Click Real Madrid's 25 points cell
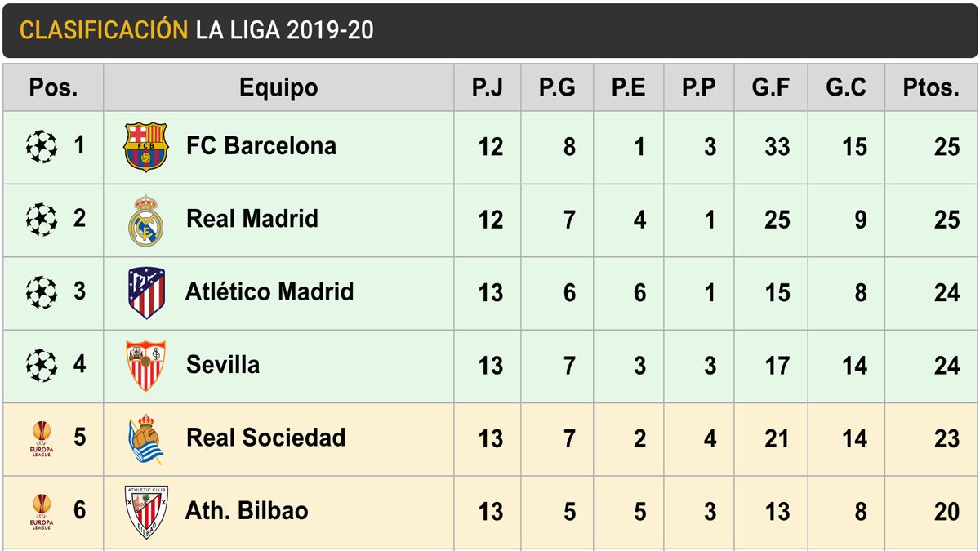This screenshot has width=980, height=551. [947, 220]
